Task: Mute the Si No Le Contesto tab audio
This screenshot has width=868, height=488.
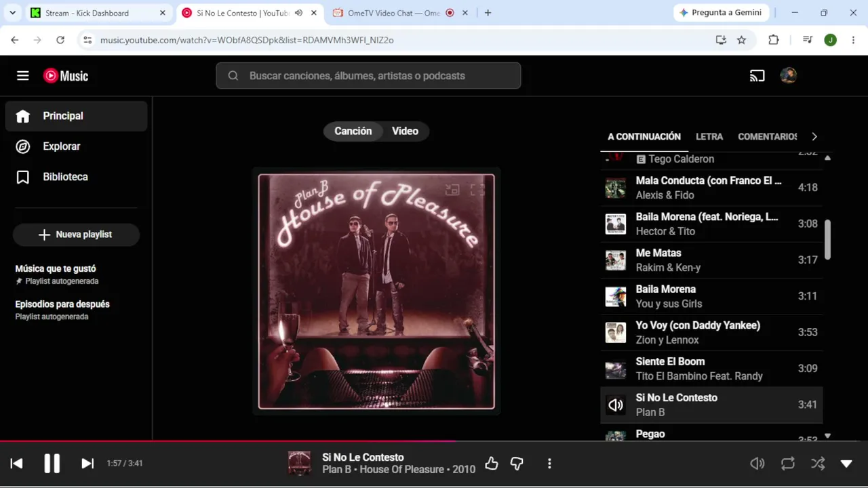Action: (298, 13)
